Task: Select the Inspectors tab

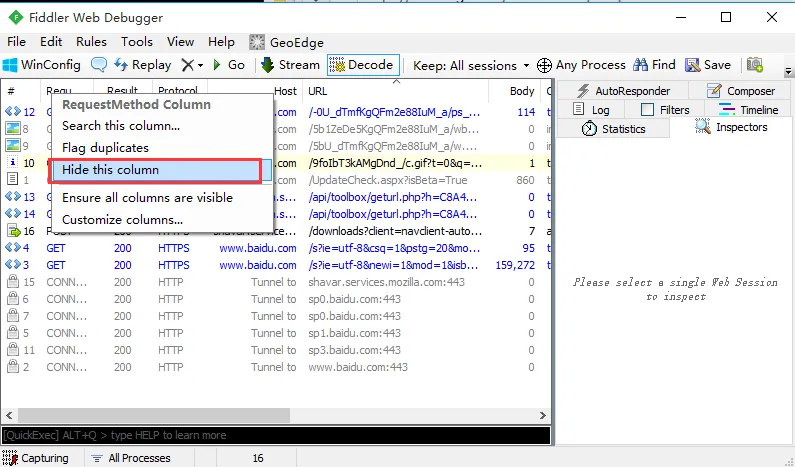Action: 731,127
